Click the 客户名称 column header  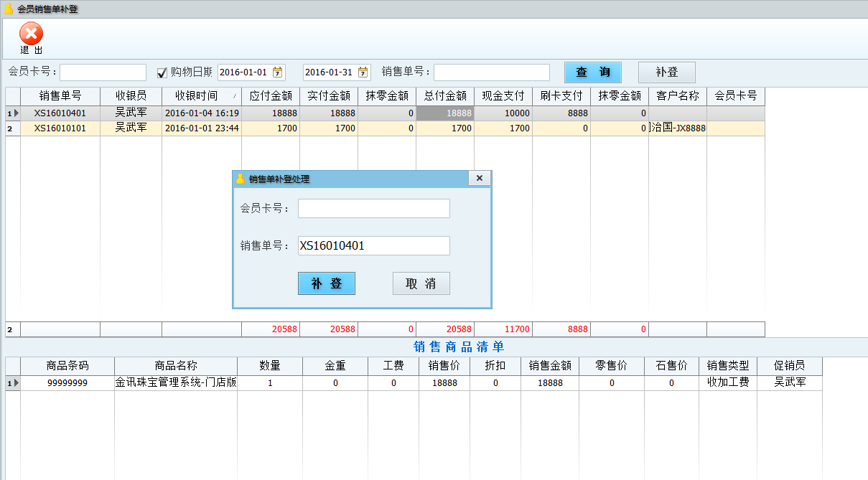click(x=677, y=96)
